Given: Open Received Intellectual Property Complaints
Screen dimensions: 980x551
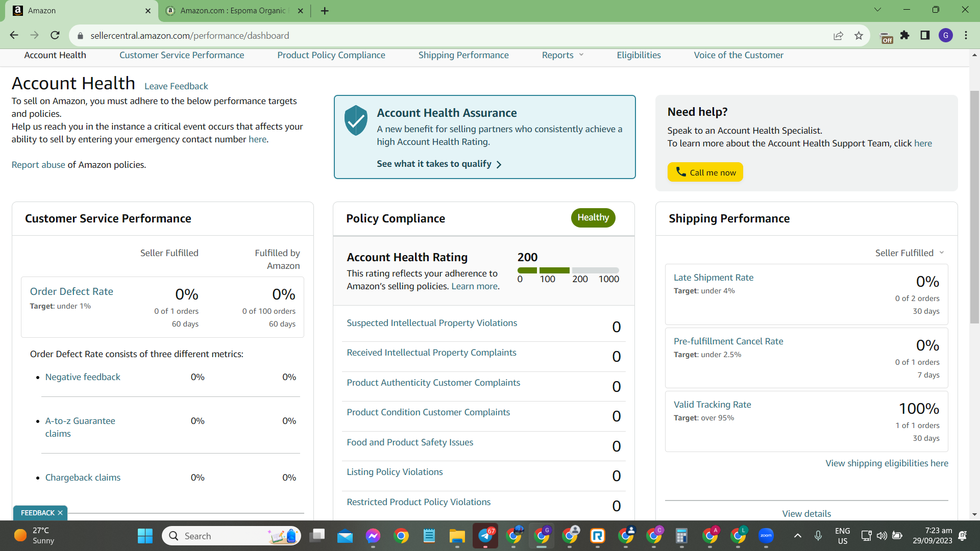Looking at the screenshot, I should (431, 353).
